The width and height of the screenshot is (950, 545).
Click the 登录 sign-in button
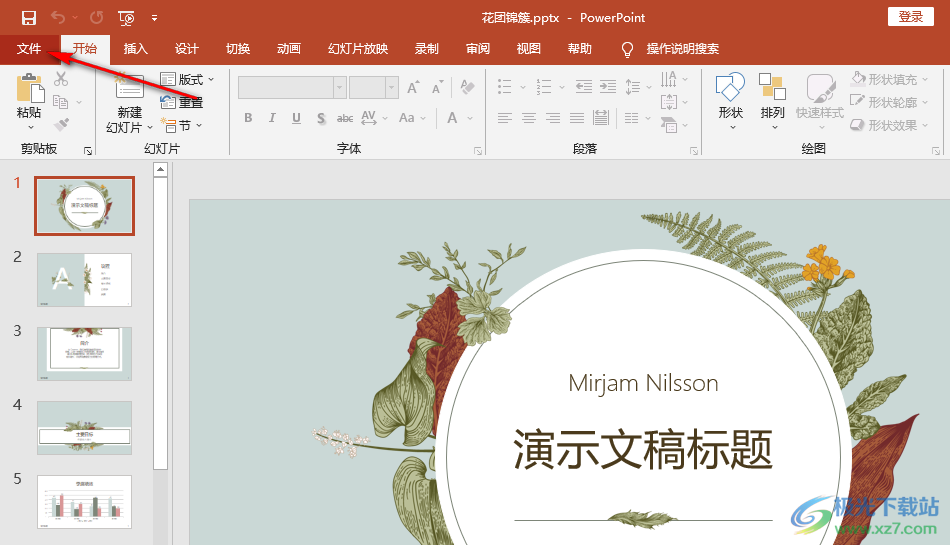(911, 16)
